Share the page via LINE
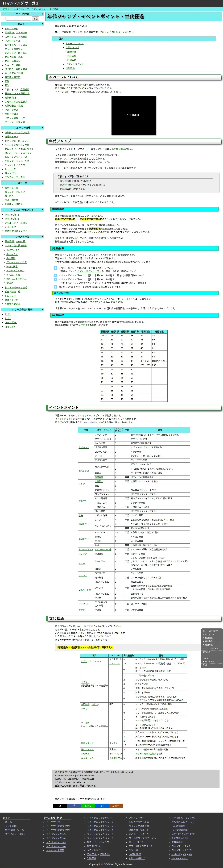Viewport: 223px width, 868px height. pyautogui.click(x=88, y=806)
